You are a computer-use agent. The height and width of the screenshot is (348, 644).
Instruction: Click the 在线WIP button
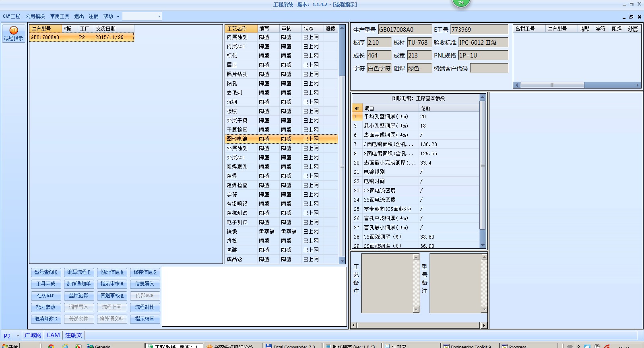(x=46, y=296)
